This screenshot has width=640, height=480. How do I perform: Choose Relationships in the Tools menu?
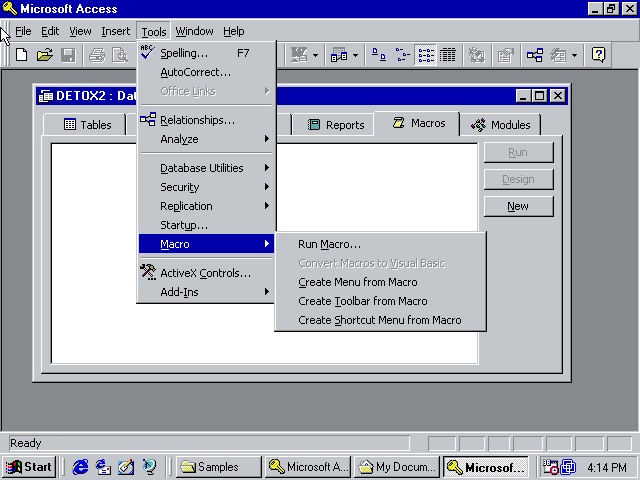(206, 120)
